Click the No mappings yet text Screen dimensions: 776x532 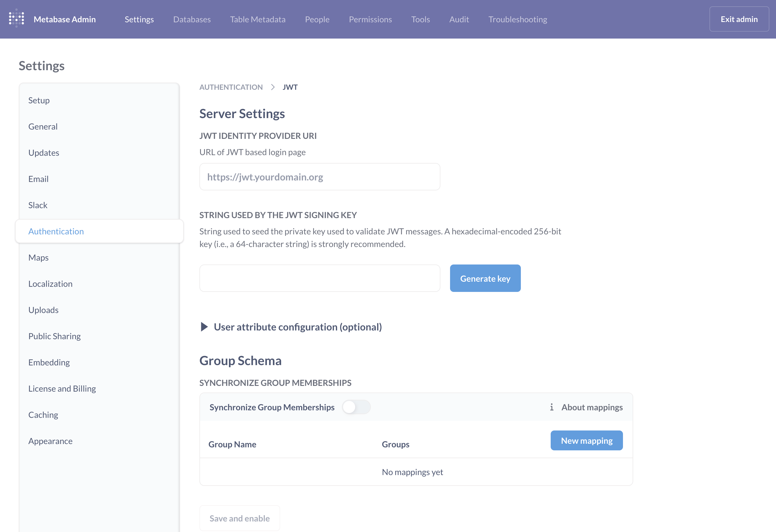(x=412, y=472)
